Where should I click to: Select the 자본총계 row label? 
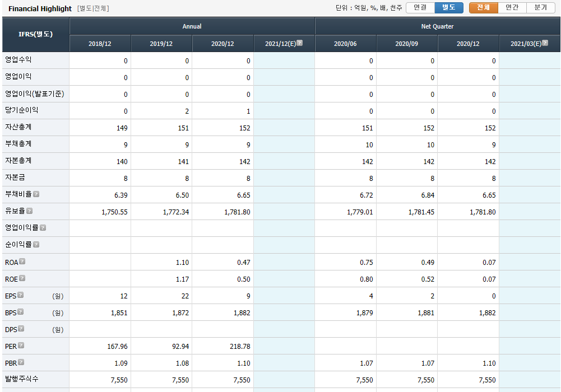point(18,161)
